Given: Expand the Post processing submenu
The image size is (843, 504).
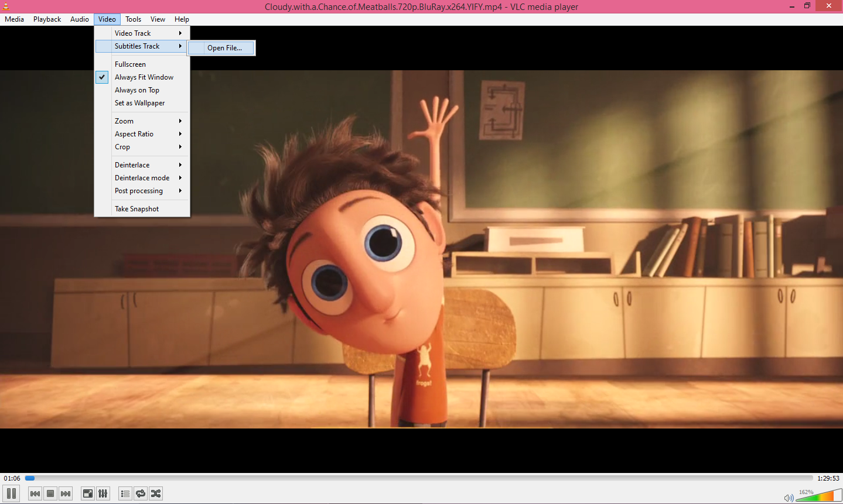Looking at the screenshot, I should [142, 191].
